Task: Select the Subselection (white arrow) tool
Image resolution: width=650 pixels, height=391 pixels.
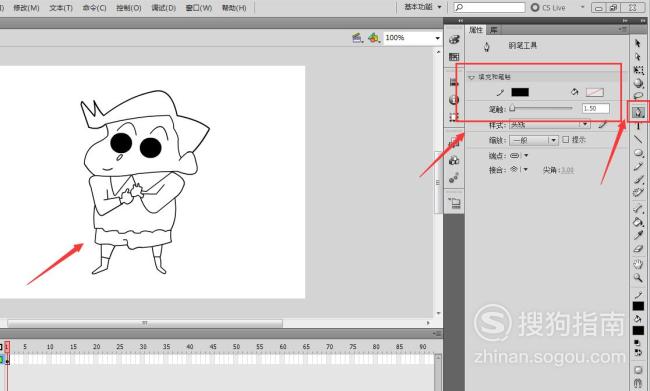Action: (x=638, y=57)
